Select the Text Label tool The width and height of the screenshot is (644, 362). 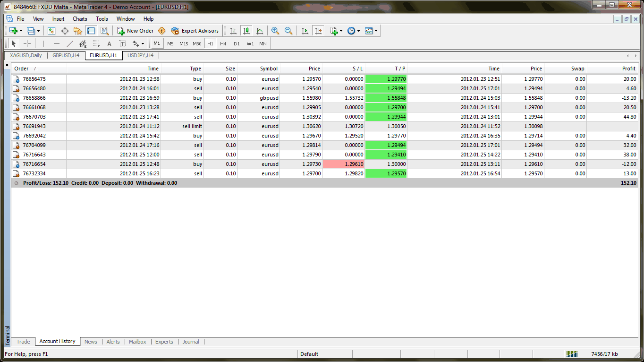click(122, 43)
